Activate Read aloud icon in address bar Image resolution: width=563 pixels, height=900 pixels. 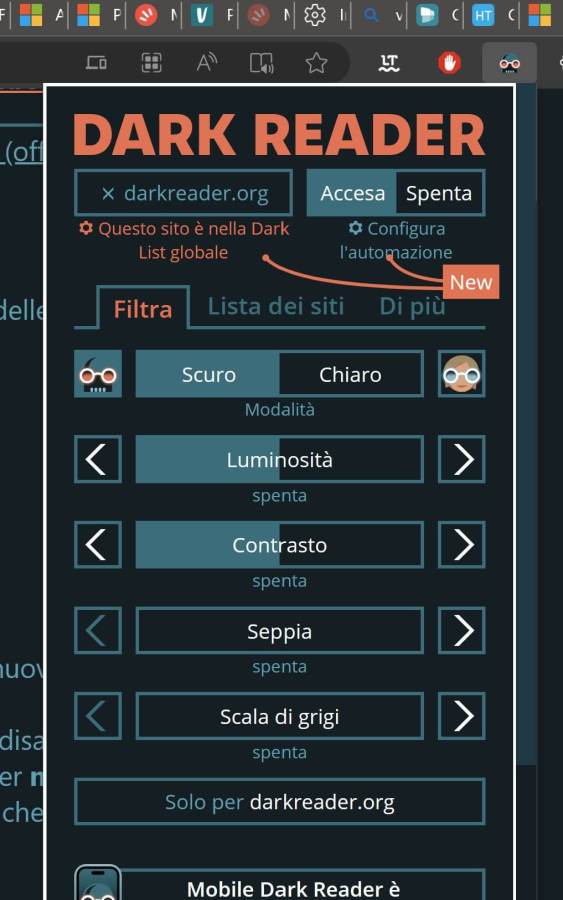click(207, 63)
